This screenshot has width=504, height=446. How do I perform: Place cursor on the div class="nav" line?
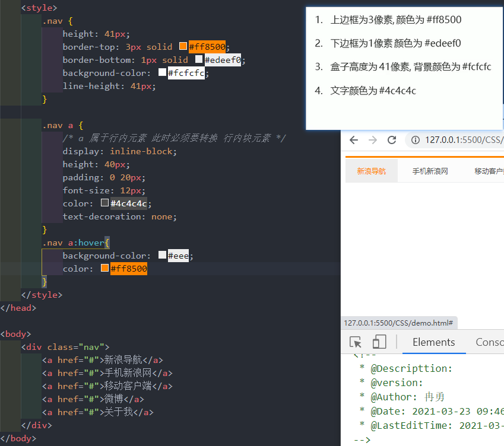(65, 348)
